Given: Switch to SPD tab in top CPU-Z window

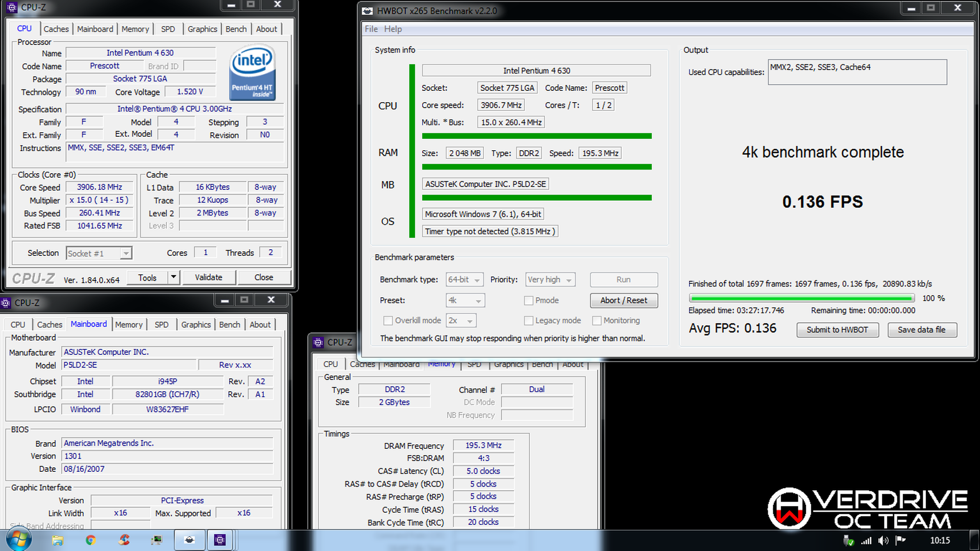Looking at the screenshot, I should 168,29.
